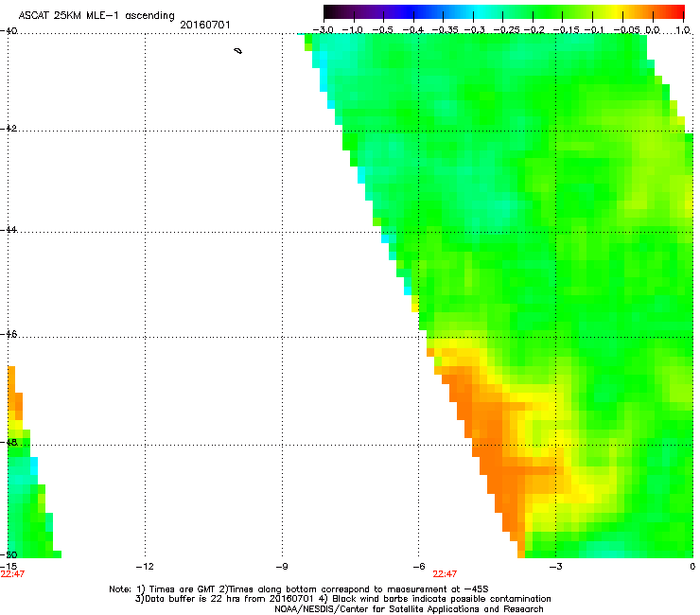This screenshot has width=700, height=615.
Task: Pick the black-purple start of the color bar
Action: tap(335, 11)
